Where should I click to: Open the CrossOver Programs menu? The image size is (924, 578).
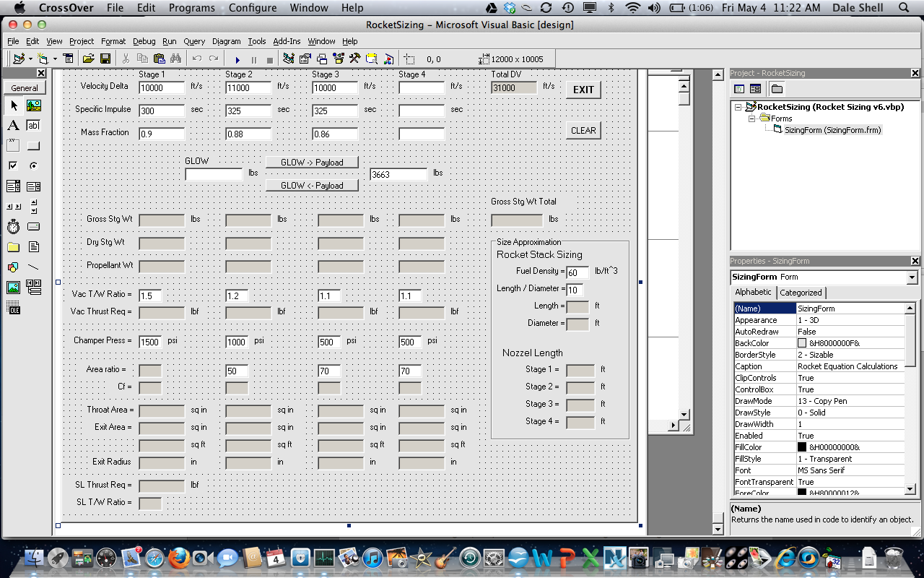[x=191, y=8]
